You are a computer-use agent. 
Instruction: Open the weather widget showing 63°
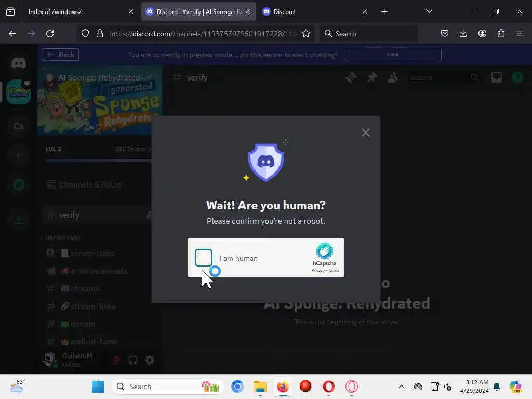(x=18, y=387)
